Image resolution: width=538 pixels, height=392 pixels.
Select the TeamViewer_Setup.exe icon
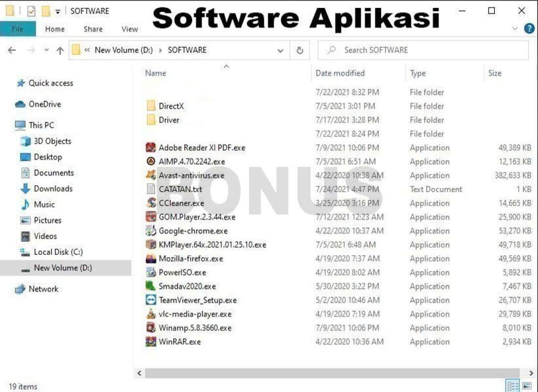click(151, 300)
